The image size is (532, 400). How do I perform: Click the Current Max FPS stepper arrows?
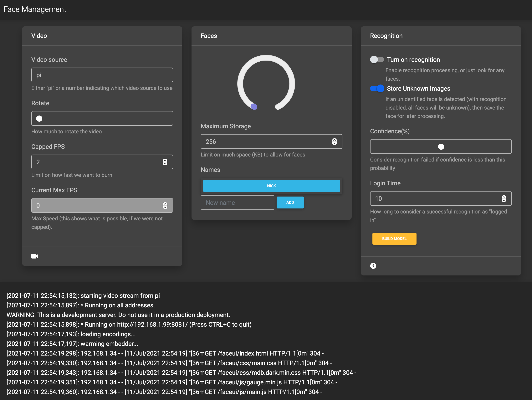pos(165,206)
